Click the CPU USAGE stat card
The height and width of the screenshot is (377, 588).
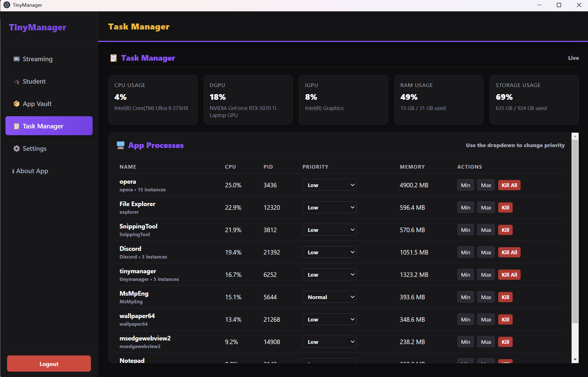click(x=153, y=100)
